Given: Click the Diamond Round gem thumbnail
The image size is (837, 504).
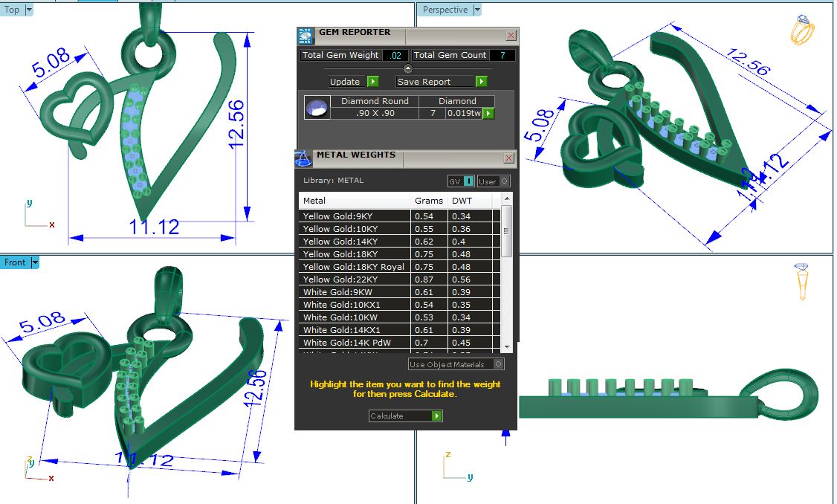Looking at the screenshot, I should (317, 109).
